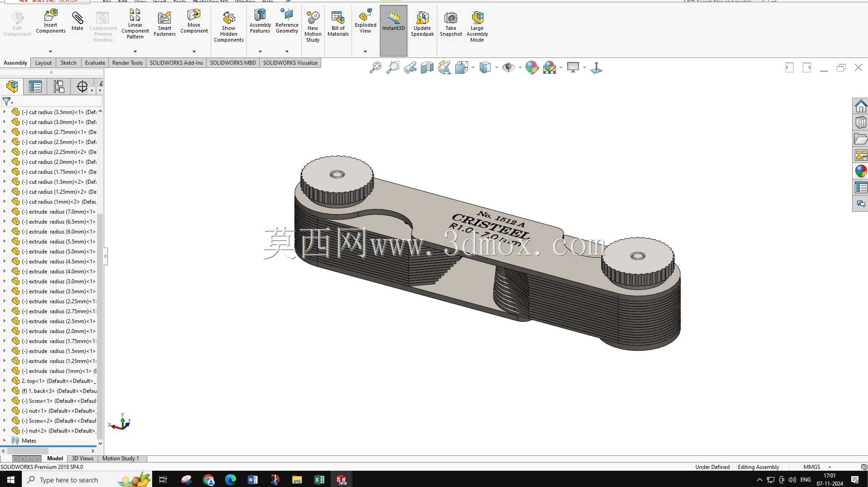Image resolution: width=868 pixels, height=487 pixels.
Task: Open dropdown under Assembly Features
Action: (x=260, y=52)
